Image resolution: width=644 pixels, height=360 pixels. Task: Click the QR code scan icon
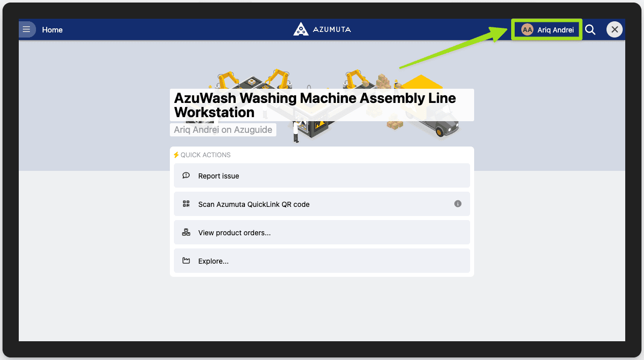186,204
